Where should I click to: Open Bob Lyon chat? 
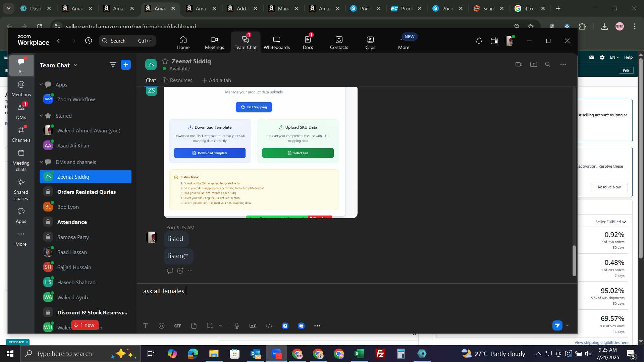pyautogui.click(x=86, y=207)
